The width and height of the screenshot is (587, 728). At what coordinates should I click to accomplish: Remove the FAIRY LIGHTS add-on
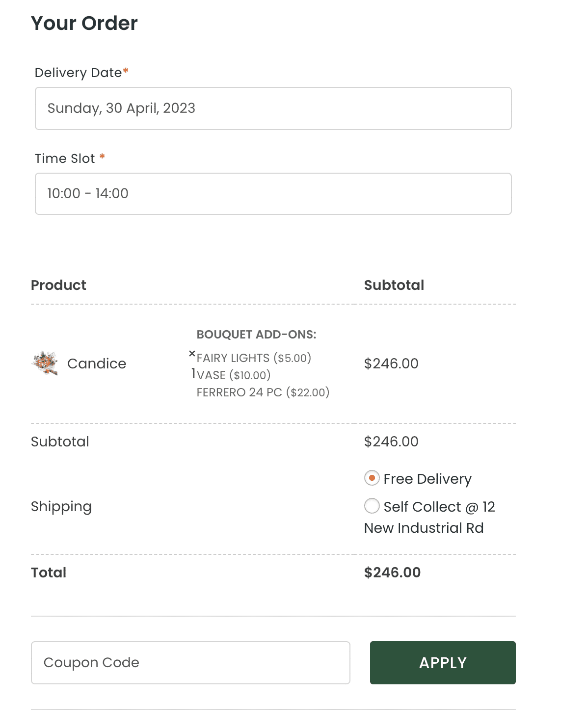192,354
